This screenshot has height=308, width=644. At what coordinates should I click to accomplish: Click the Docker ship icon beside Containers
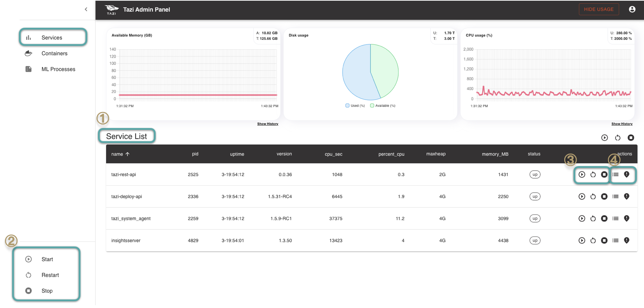(28, 53)
